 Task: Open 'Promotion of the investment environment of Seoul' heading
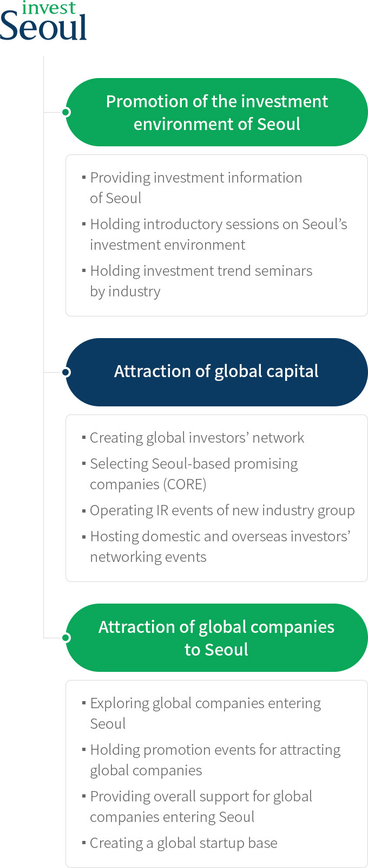pos(216,112)
